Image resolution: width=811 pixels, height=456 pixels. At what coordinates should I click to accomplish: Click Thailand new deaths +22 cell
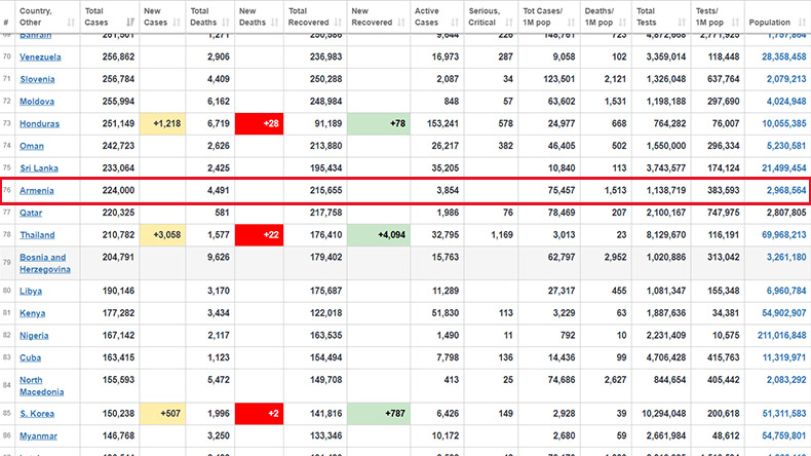tap(259, 235)
